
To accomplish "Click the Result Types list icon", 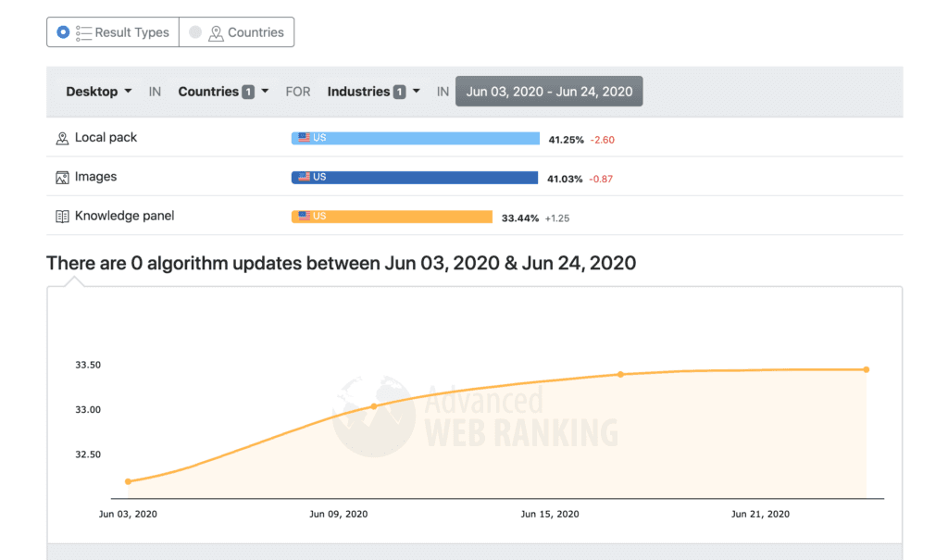I will [83, 32].
